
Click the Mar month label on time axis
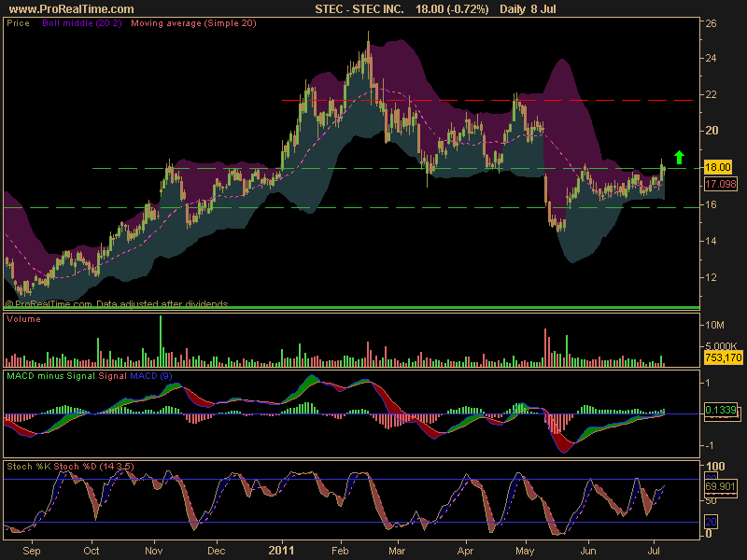[396, 551]
